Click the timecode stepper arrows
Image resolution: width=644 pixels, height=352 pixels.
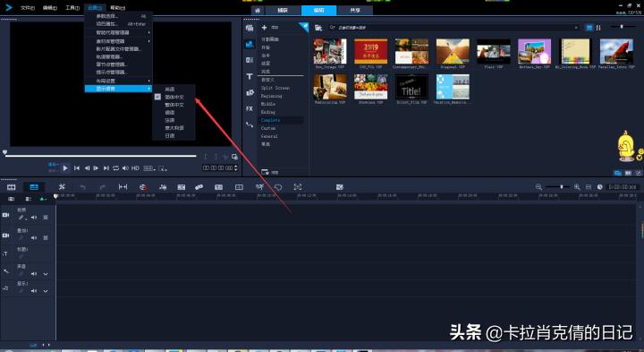pos(235,167)
